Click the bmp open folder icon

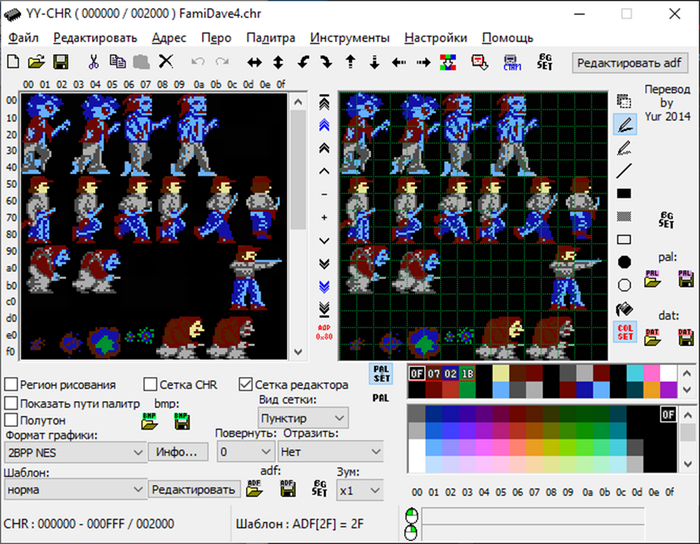pyautogui.click(x=150, y=422)
